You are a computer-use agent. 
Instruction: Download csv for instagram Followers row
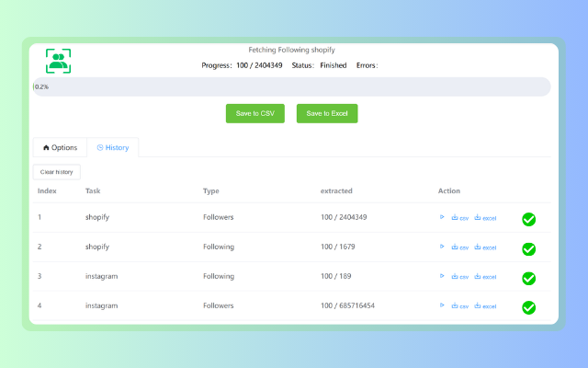[459, 305]
